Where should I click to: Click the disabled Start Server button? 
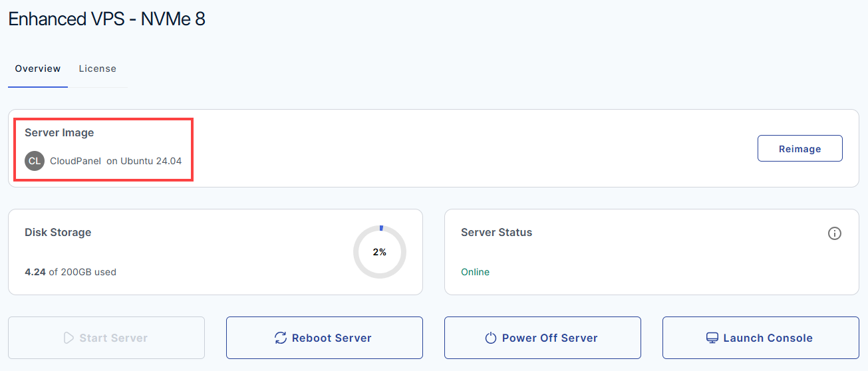coord(106,338)
